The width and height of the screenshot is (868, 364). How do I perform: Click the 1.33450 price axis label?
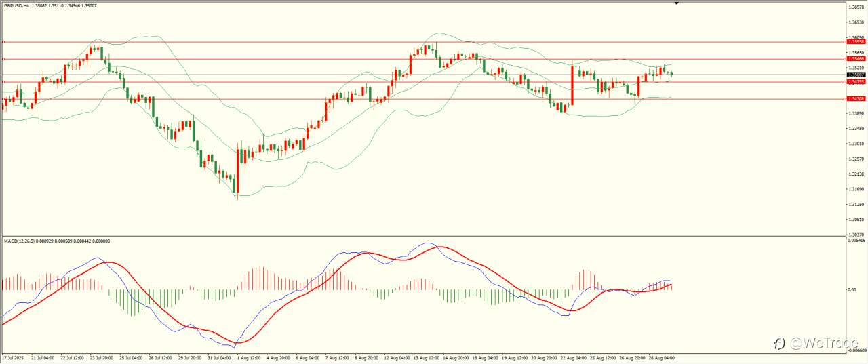[x=856, y=128]
